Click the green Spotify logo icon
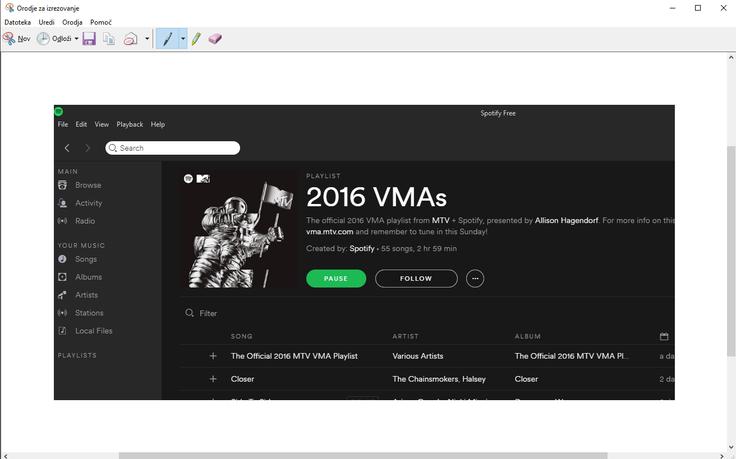Image resolution: width=736 pixels, height=459 pixels. coord(59,111)
